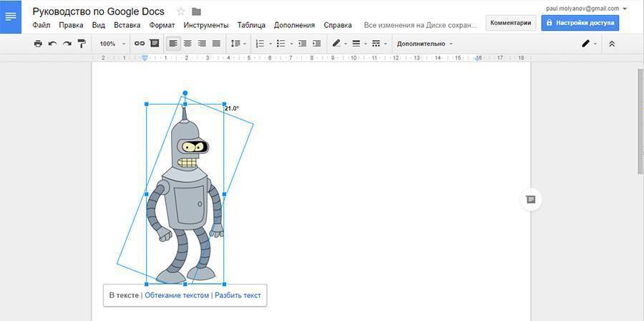644x321 pixels.
Task: Click the left indent marker on the ruler
Action: pyautogui.click(x=145, y=59)
